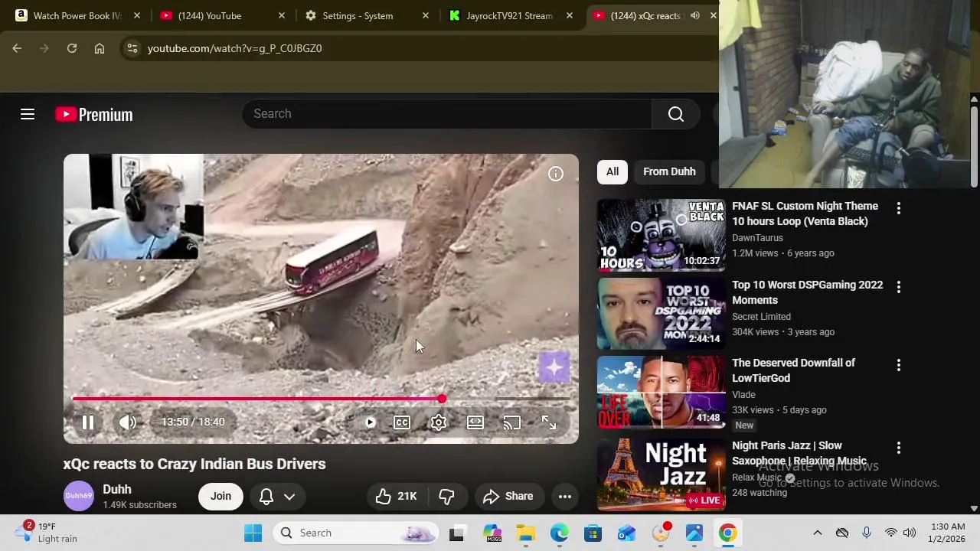Viewport: 980px width, 551px height.
Task: Pause the video with the pause button
Action: (x=88, y=422)
